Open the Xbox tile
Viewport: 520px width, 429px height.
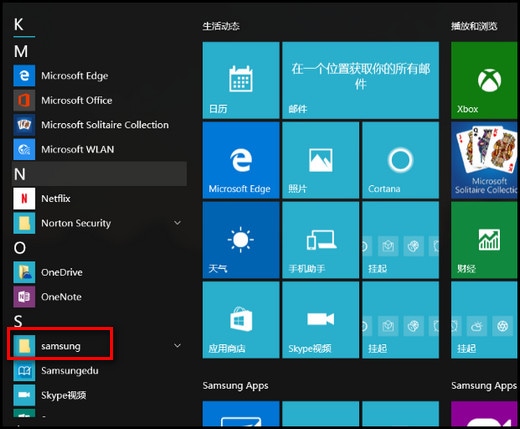pyautogui.click(x=484, y=80)
